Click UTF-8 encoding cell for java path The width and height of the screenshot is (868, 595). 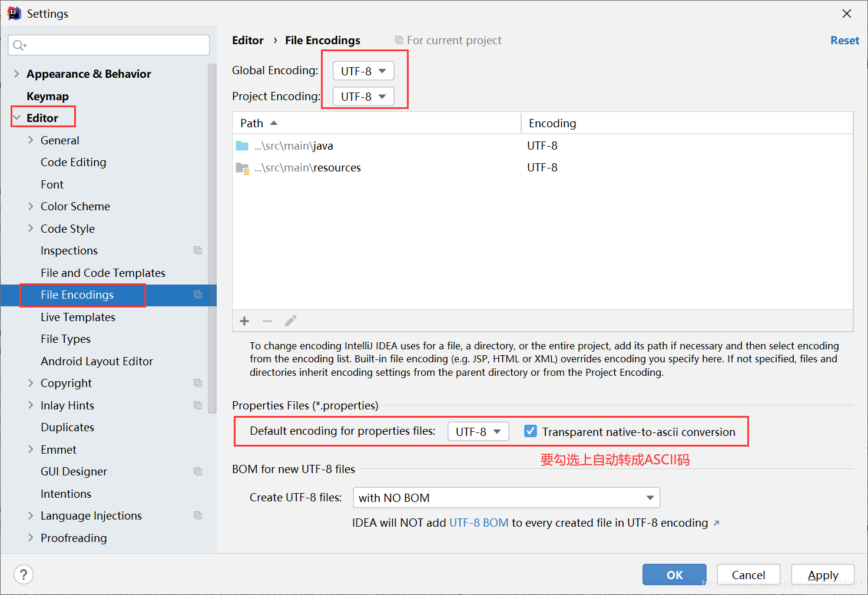(x=542, y=146)
